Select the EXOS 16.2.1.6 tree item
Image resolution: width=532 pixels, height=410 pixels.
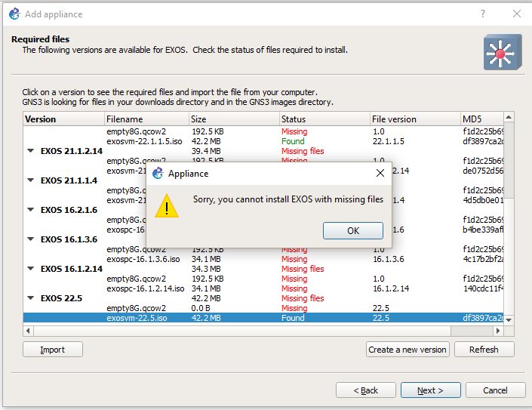pyautogui.click(x=69, y=210)
